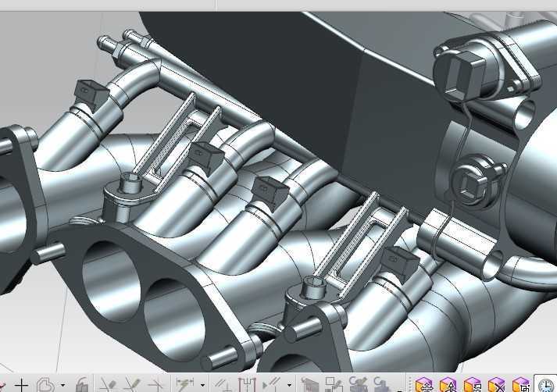Select the Quick Trim tool
The image size is (557, 392).
pyautogui.click(x=108, y=385)
